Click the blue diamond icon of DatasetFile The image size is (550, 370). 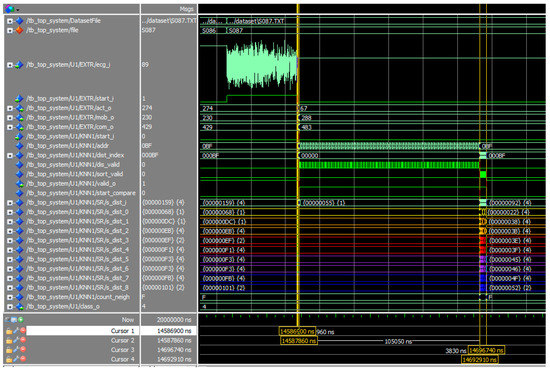19,21
